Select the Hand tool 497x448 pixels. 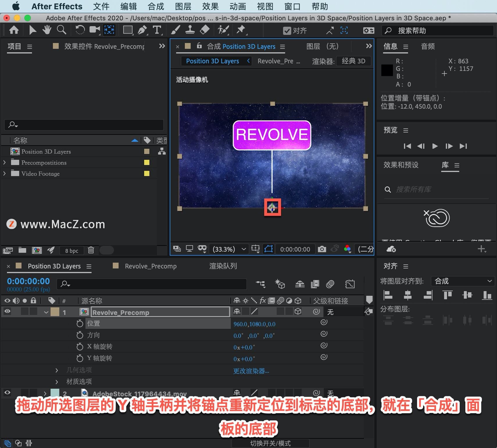click(x=47, y=30)
